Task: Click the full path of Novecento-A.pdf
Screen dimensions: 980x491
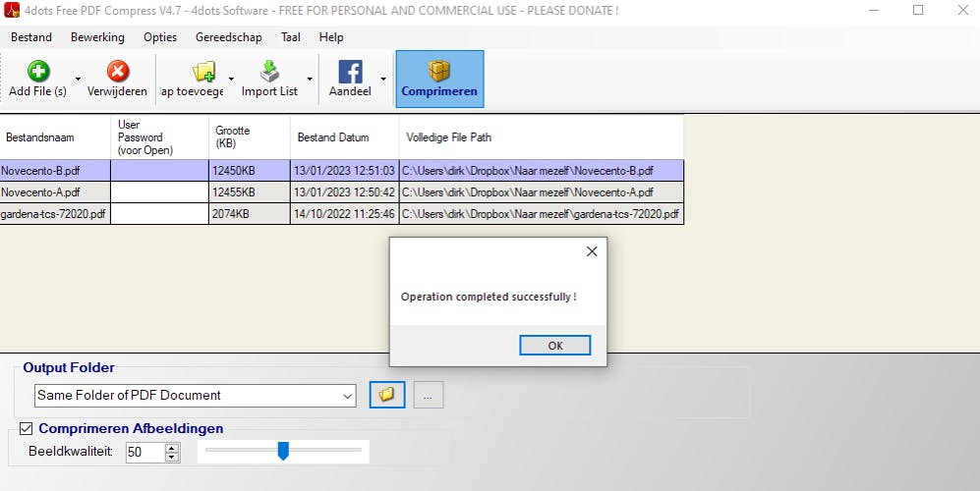Action: pos(542,191)
